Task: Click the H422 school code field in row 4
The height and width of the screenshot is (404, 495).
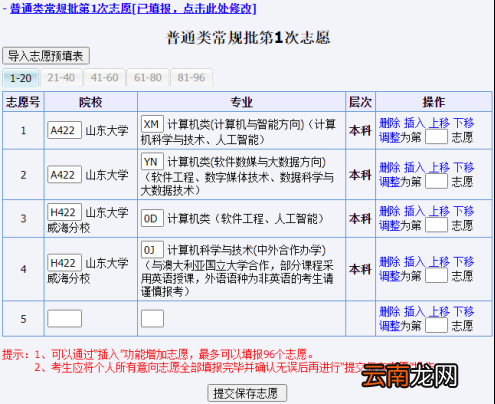Action: (64, 263)
